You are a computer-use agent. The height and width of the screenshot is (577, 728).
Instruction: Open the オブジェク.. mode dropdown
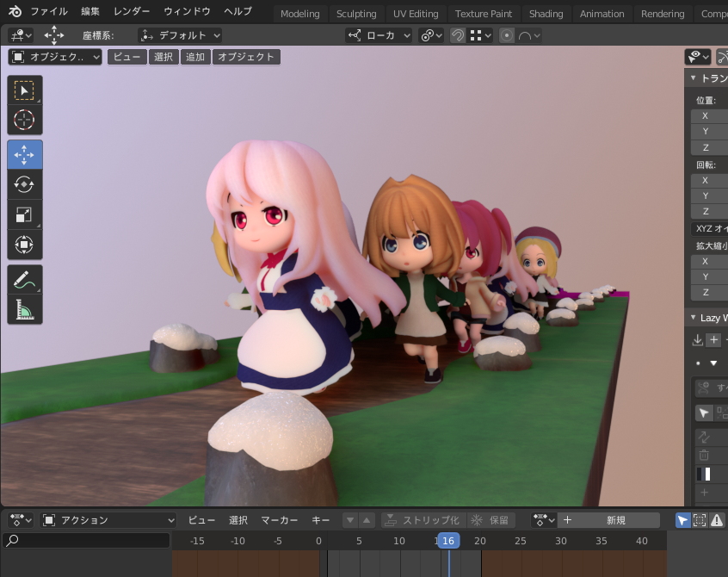(x=55, y=57)
